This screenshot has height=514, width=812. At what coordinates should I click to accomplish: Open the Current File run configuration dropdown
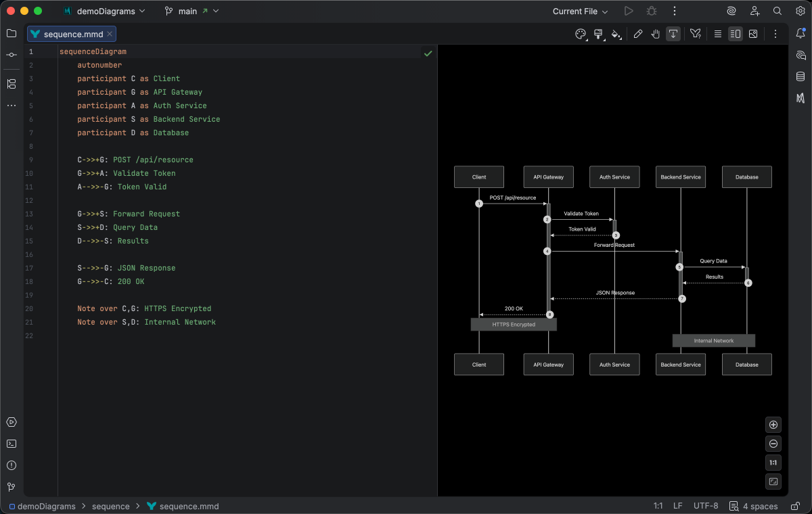[x=580, y=11]
